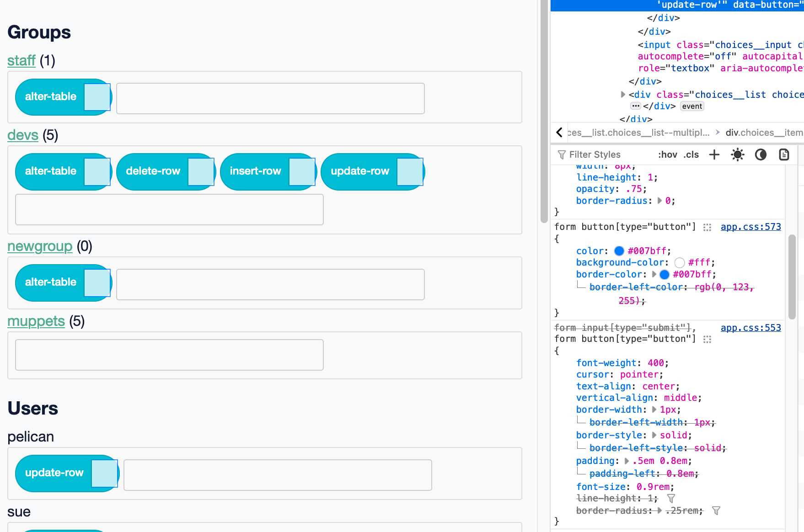
Task: Open app.css:553 source link
Action: coord(750,328)
